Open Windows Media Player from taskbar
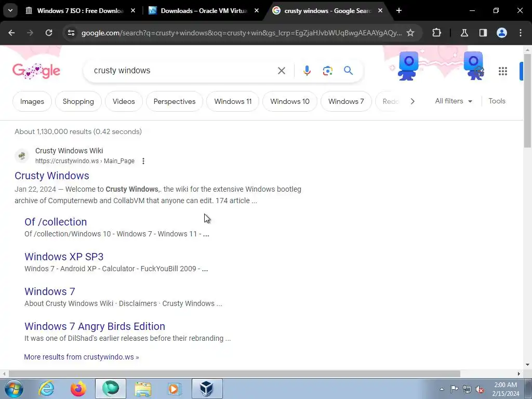 coord(175,389)
